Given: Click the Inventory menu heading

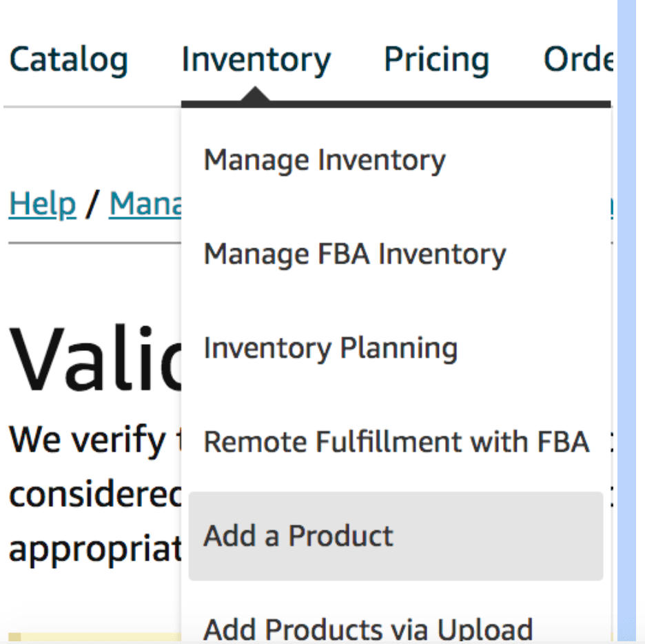Looking at the screenshot, I should tap(256, 60).
